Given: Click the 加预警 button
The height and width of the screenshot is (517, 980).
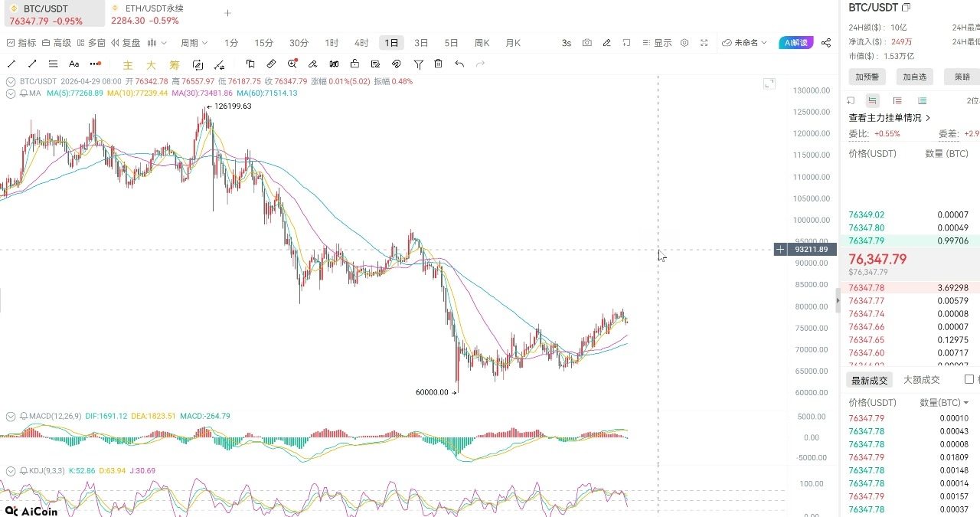Looking at the screenshot, I should (x=867, y=77).
